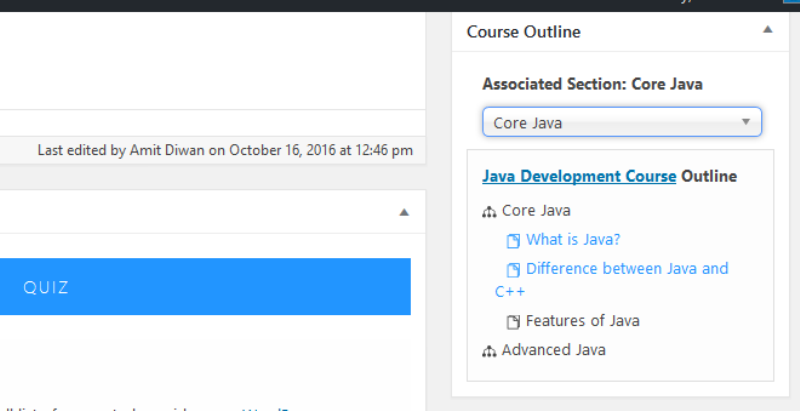Screen dimensions: 800x411
Task: Switch to the QUIZ tab
Action: tap(46, 288)
